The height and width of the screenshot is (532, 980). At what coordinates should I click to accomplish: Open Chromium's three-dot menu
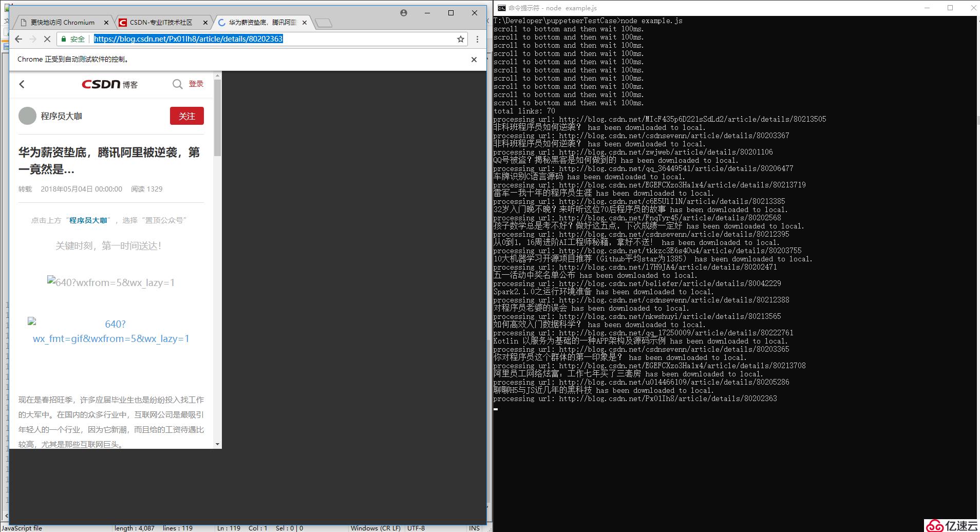pyautogui.click(x=477, y=39)
